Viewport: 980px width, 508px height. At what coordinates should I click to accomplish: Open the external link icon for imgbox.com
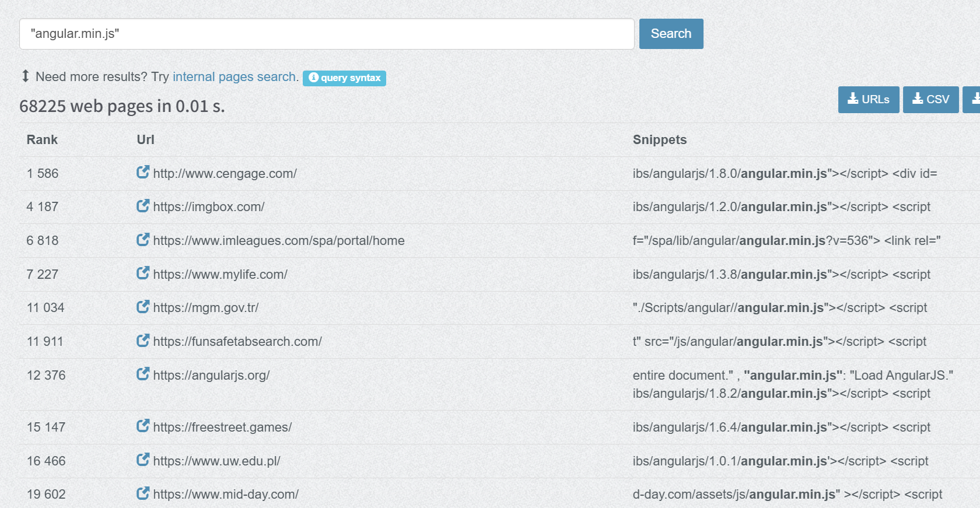click(143, 206)
